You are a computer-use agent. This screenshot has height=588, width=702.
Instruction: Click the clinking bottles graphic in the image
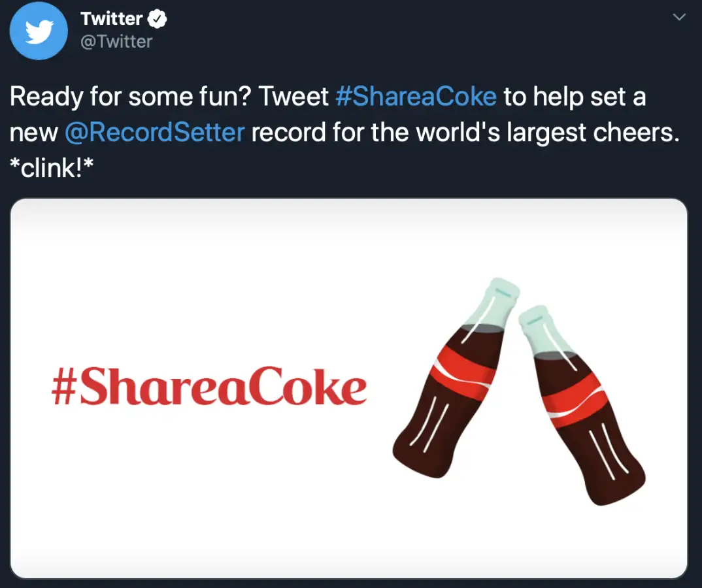(516, 392)
